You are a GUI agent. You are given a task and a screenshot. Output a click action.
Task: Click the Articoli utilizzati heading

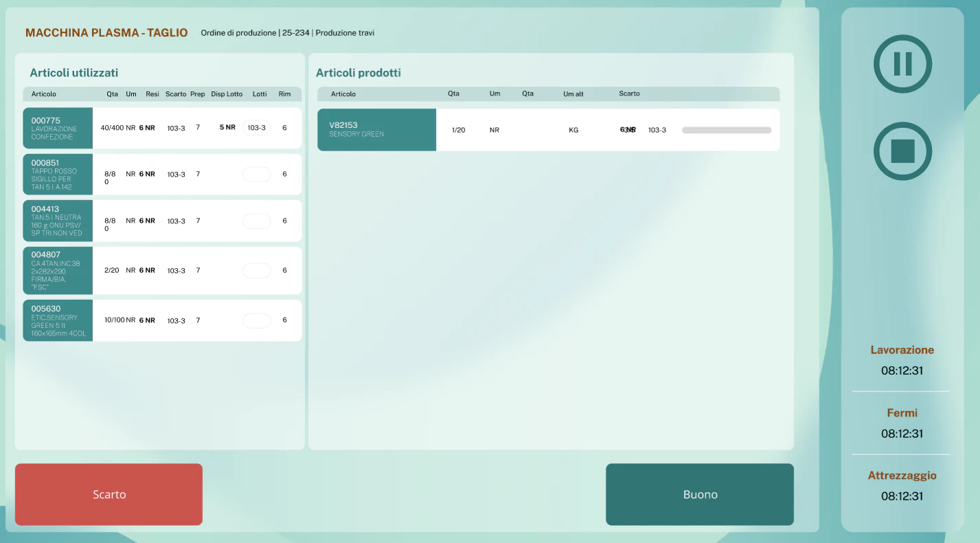74,73
